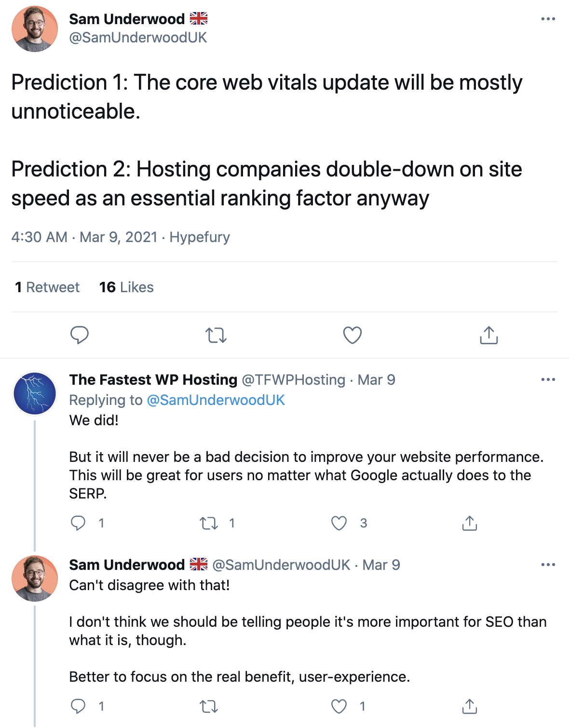The height and width of the screenshot is (728, 569).
Task: Open more options for main tweet
Action: pyautogui.click(x=548, y=19)
